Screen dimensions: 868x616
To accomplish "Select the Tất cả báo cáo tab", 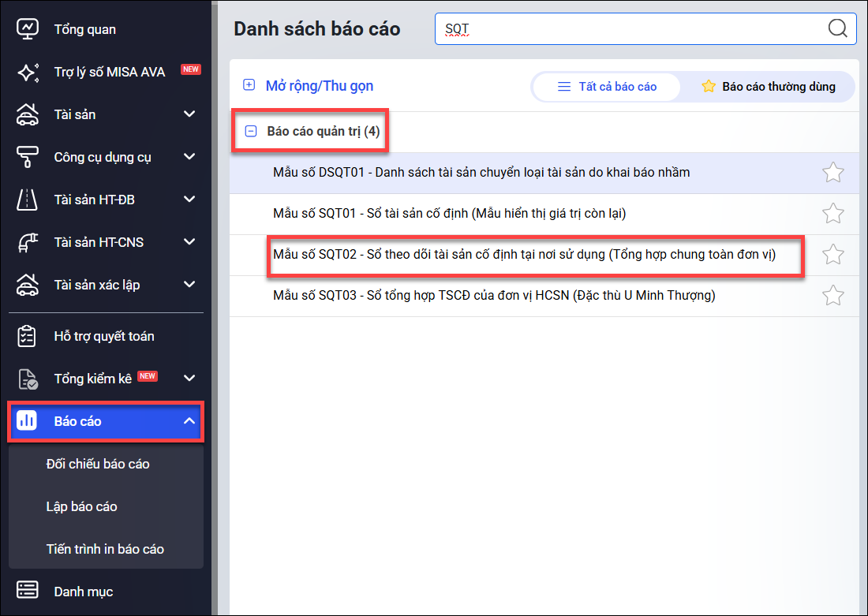I will click(607, 87).
